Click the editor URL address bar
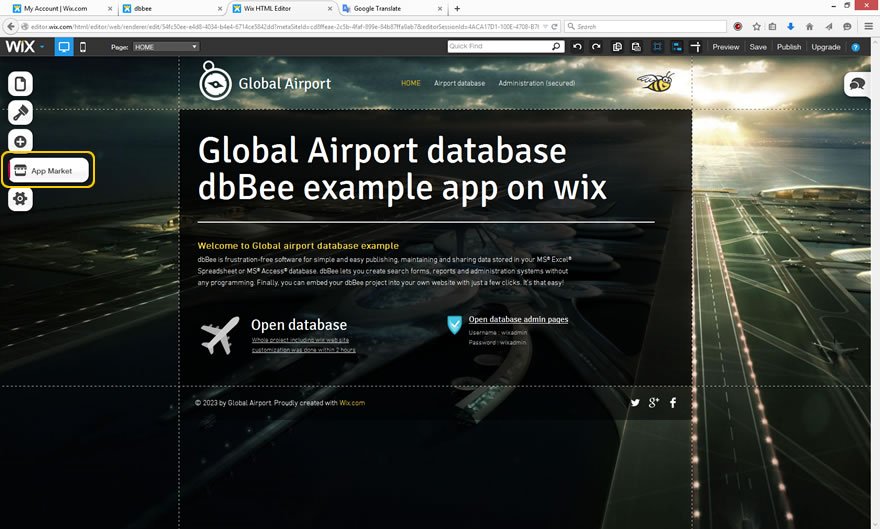Viewport: 880px width, 529px height. tap(285, 26)
